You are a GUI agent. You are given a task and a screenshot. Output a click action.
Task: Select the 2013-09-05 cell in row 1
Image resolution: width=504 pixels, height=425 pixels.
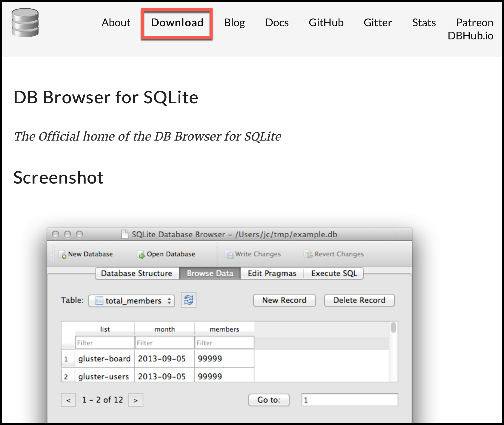click(165, 359)
